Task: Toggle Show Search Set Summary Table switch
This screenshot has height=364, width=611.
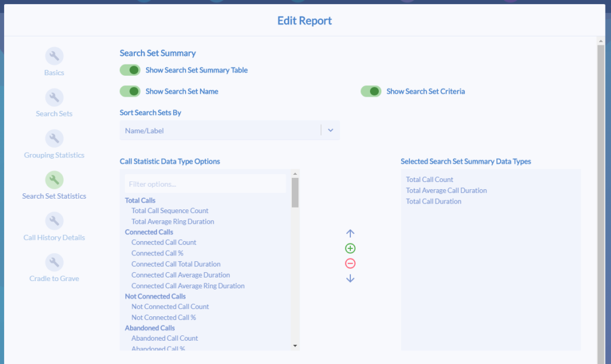Action: 129,70
